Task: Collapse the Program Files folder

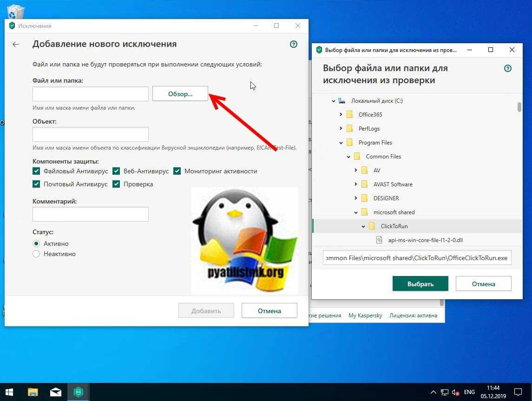Action: coord(341,143)
